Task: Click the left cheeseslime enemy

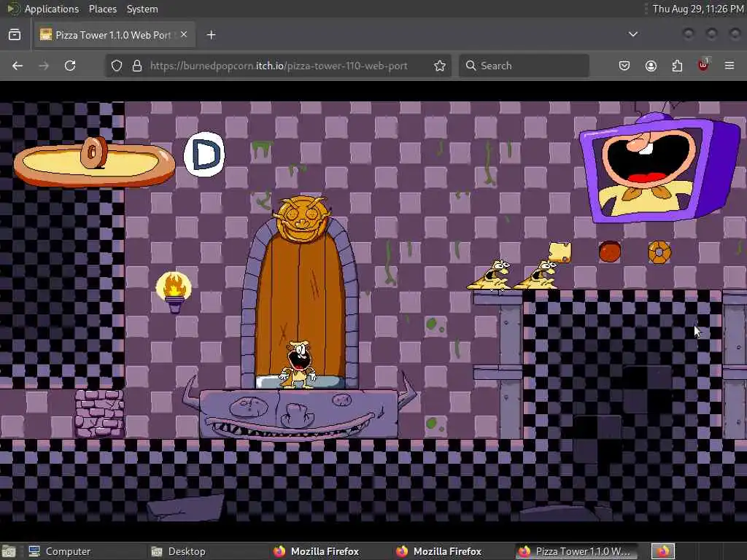Action: [489, 275]
